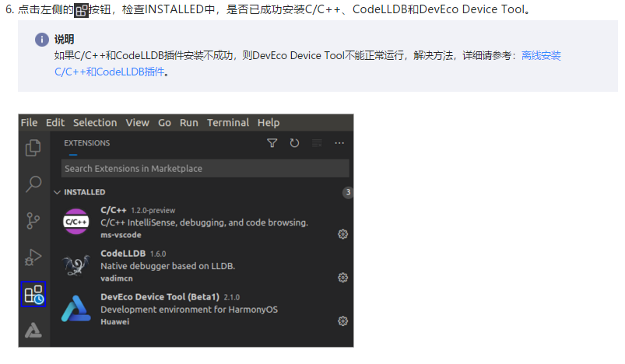Select the CodeLLDB extension title
The image size is (625, 364).
click(123, 254)
